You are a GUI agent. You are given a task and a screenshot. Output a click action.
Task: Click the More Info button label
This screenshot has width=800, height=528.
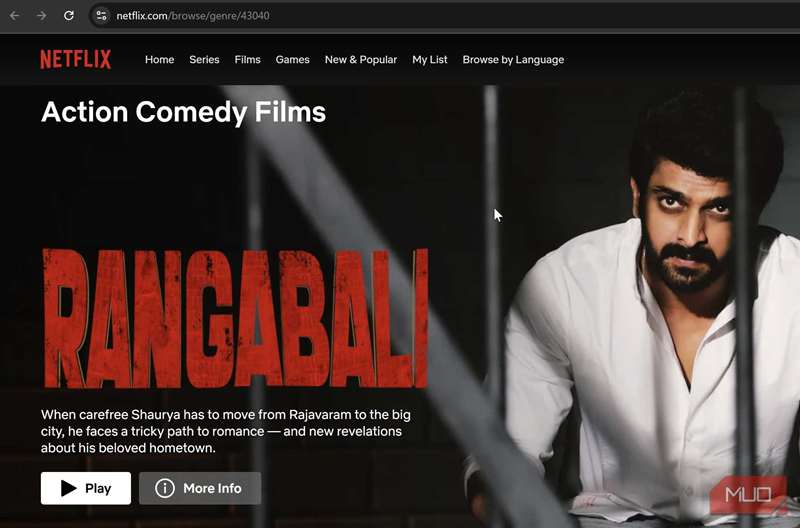[x=212, y=488]
